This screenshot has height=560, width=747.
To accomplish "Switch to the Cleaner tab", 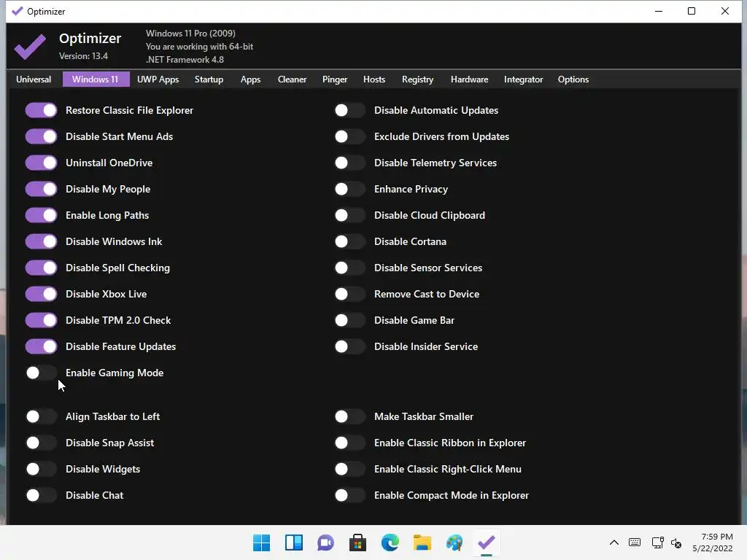I will tap(292, 79).
